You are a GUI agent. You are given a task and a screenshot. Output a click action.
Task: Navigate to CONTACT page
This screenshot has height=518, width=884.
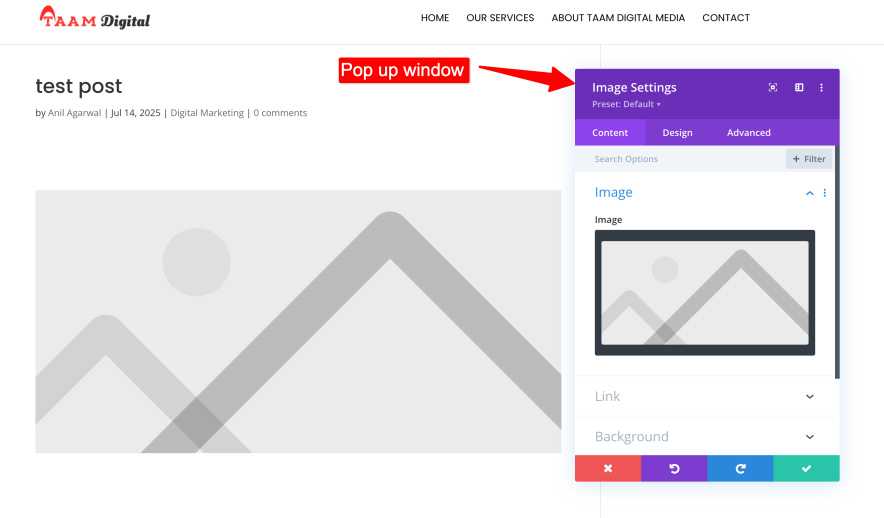[x=726, y=18]
